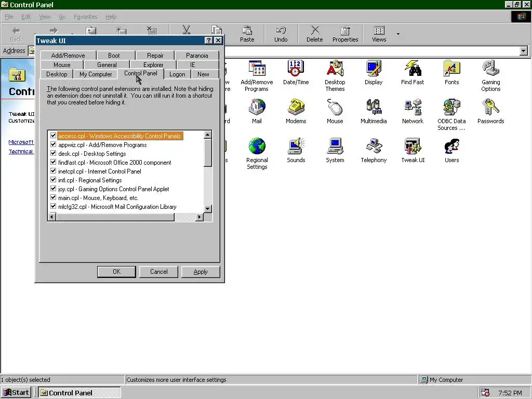Expand the Address bar dropdown
The image size is (532, 399).
[x=524, y=51]
